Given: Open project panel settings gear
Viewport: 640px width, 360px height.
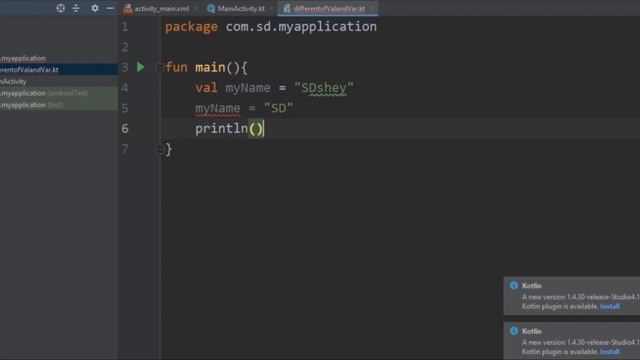Looking at the screenshot, I should tap(95, 8).
